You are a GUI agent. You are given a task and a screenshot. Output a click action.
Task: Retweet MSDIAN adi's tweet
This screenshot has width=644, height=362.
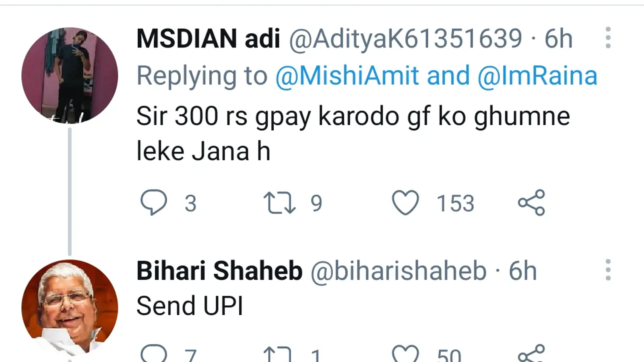click(279, 203)
